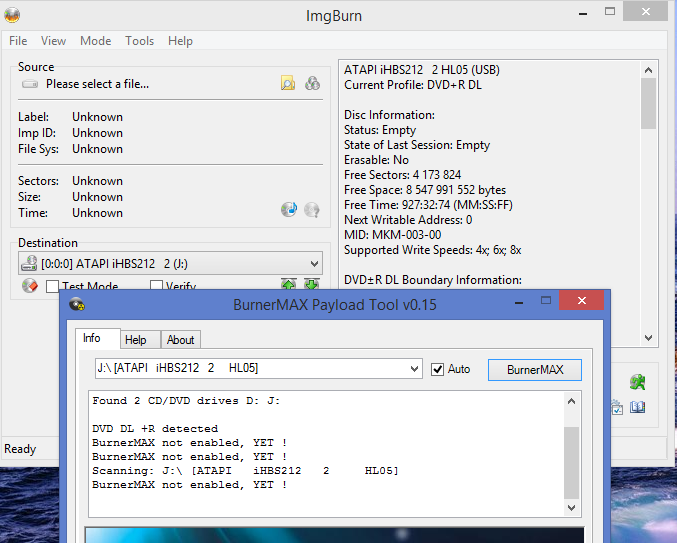The image size is (677, 543).
Task: Click the drive icon in Destination combo
Action: pyautogui.click(x=29, y=263)
